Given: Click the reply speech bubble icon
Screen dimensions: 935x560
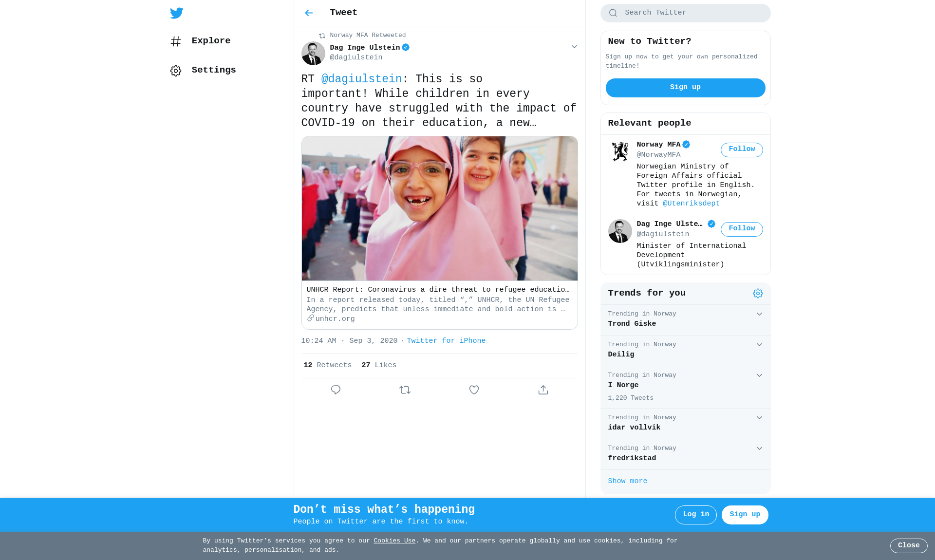Looking at the screenshot, I should coord(336,390).
